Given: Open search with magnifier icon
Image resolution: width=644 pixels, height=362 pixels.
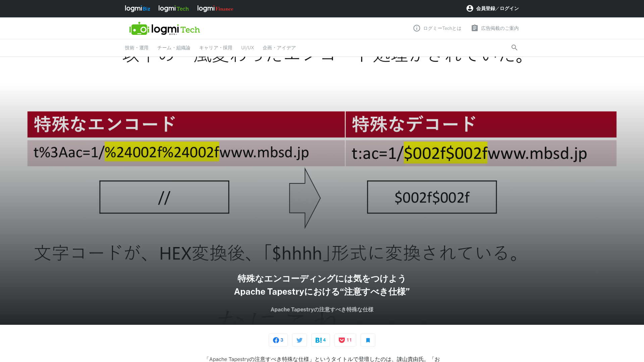Looking at the screenshot, I should 514,48.
